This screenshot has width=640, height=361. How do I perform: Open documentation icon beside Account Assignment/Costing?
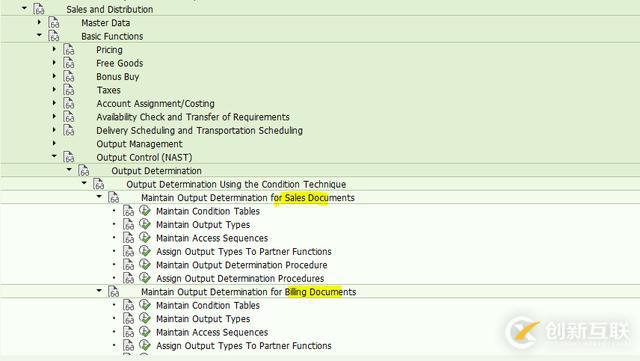pos(69,103)
